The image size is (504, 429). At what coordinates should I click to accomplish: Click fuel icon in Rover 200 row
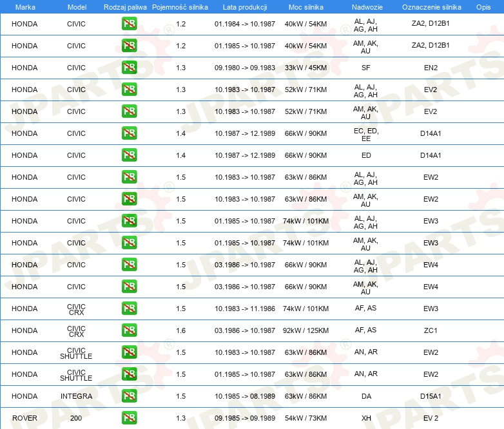129,418
